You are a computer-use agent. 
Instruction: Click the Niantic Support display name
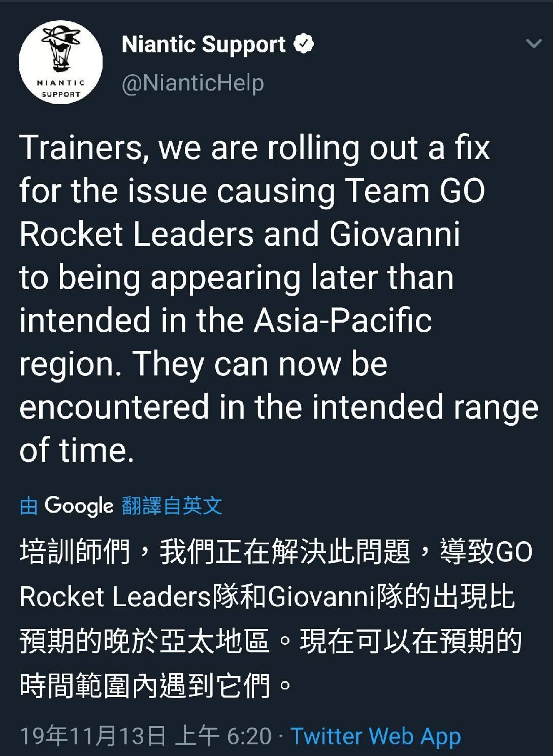(204, 45)
